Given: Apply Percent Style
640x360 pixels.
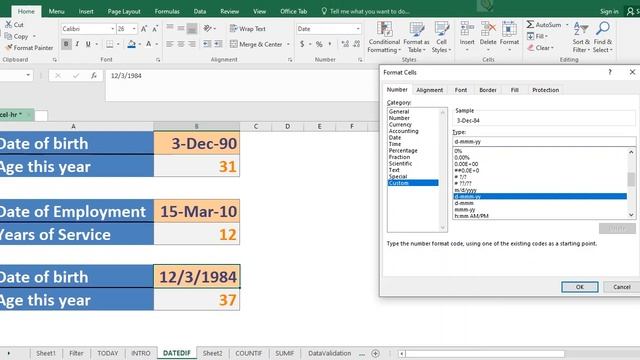Looking at the screenshot, I should coord(319,44).
